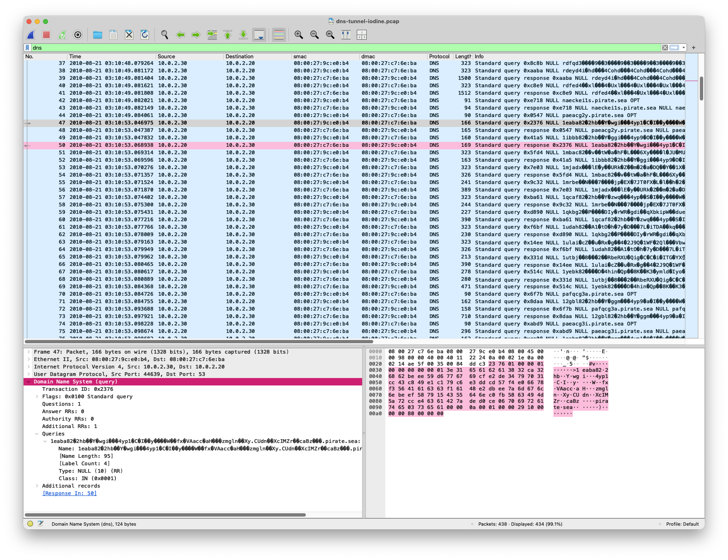Collapse the Queries node

[x=37, y=434]
